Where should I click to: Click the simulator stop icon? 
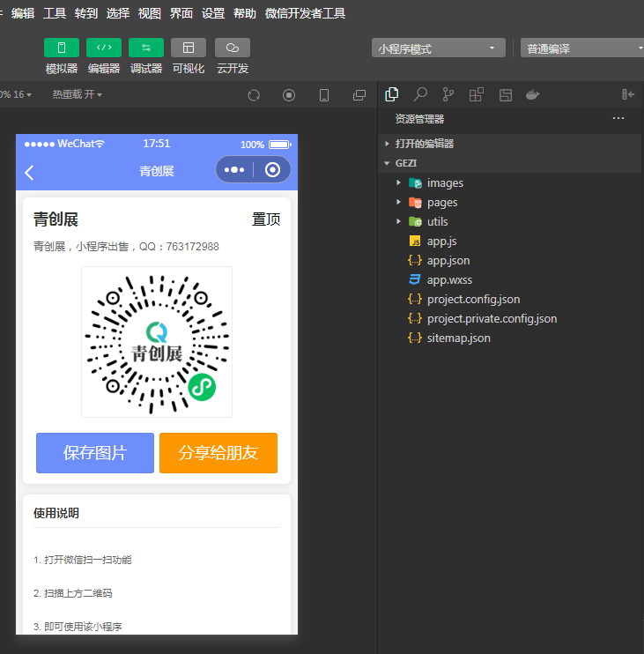[x=289, y=95]
